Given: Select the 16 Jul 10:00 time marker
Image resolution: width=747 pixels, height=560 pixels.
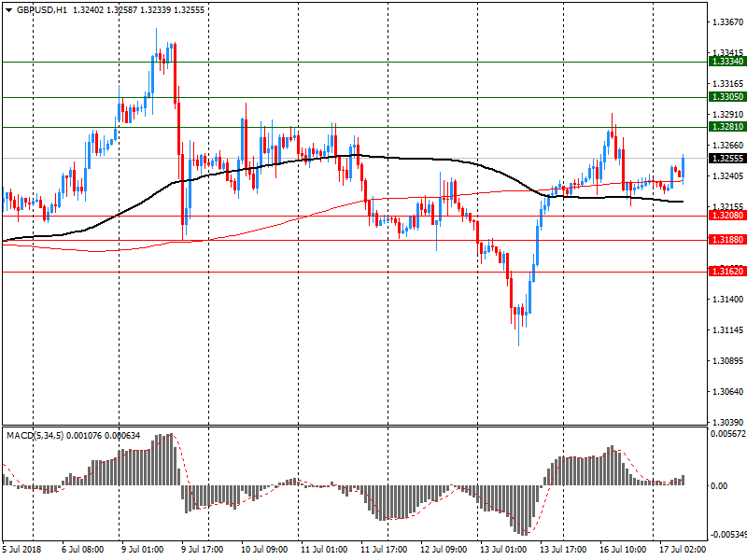Looking at the screenshot, I should click(x=621, y=550).
